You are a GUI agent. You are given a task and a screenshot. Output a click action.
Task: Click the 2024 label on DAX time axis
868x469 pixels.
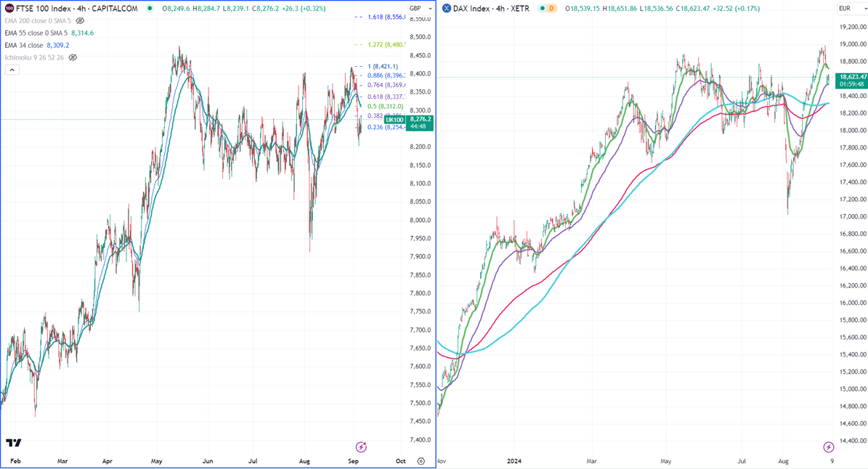pyautogui.click(x=514, y=461)
